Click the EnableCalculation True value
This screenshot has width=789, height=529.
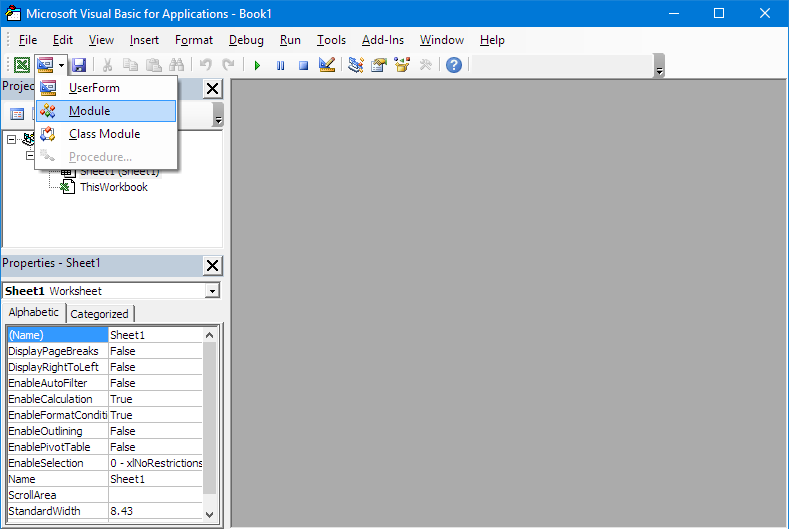pos(155,399)
